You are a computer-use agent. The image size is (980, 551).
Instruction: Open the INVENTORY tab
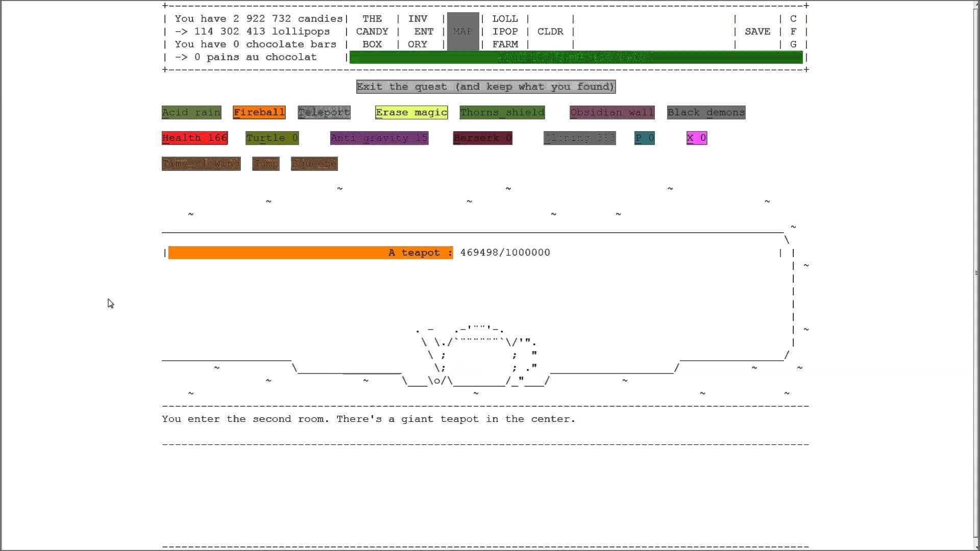[x=421, y=32]
